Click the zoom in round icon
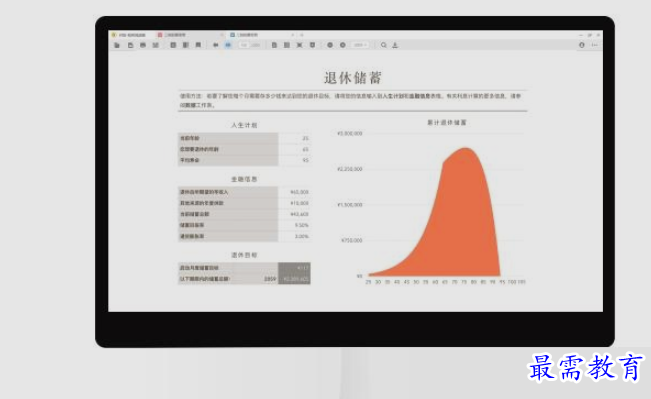This screenshot has height=399, width=651. coord(343,45)
